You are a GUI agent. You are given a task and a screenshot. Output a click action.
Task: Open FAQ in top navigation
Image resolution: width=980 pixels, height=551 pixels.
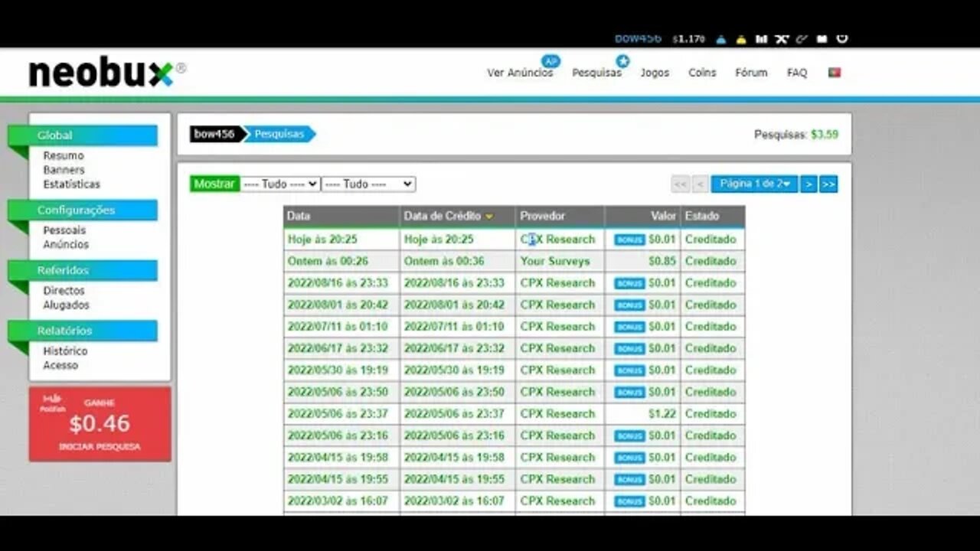click(x=797, y=73)
